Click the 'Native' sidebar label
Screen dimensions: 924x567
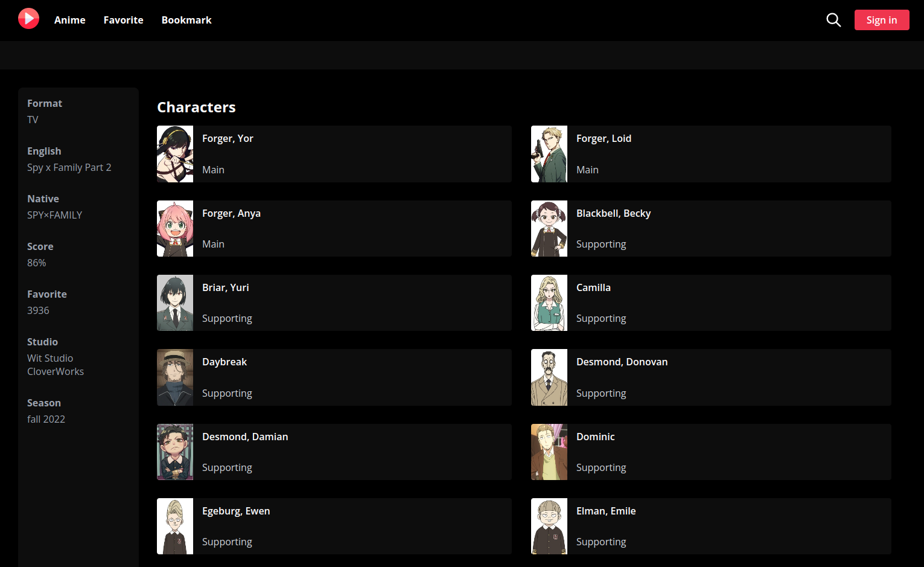43,199
